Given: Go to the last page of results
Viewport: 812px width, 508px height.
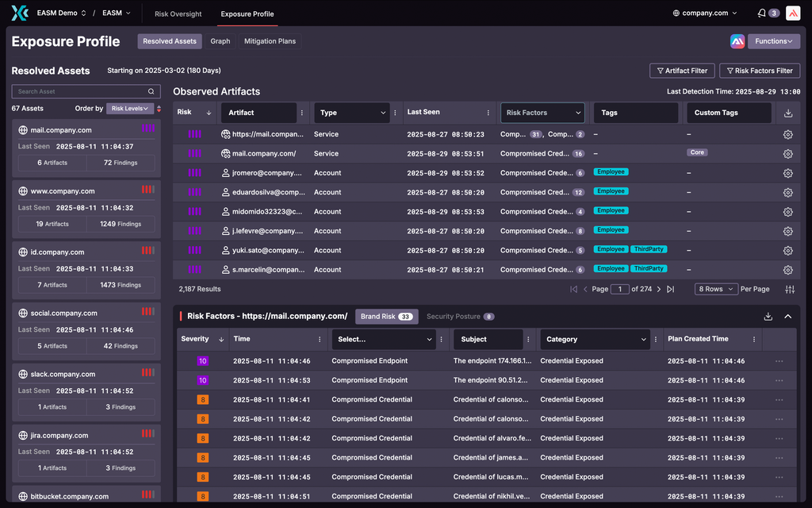Looking at the screenshot, I should (670, 289).
